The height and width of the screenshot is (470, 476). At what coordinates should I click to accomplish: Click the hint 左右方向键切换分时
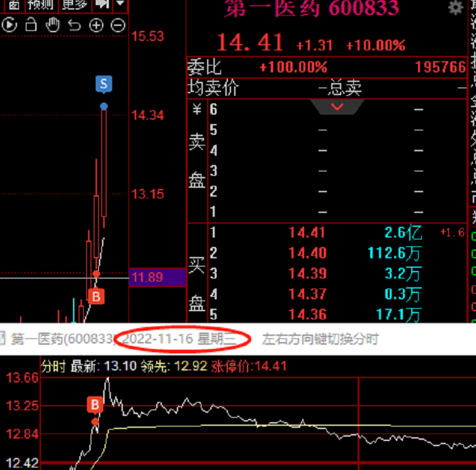(x=320, y=339)
